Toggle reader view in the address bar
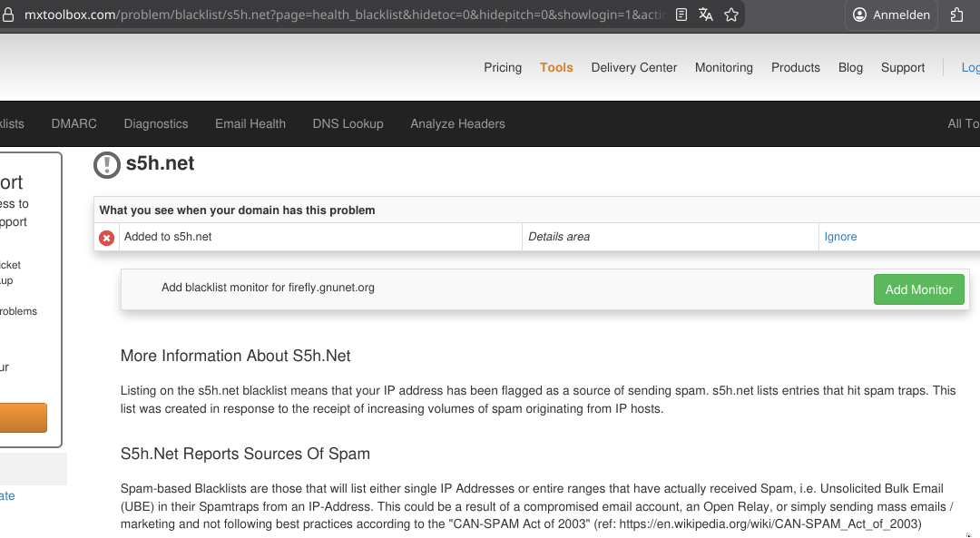The width and height of the screenshot is (980, 538). pos(681,15)
